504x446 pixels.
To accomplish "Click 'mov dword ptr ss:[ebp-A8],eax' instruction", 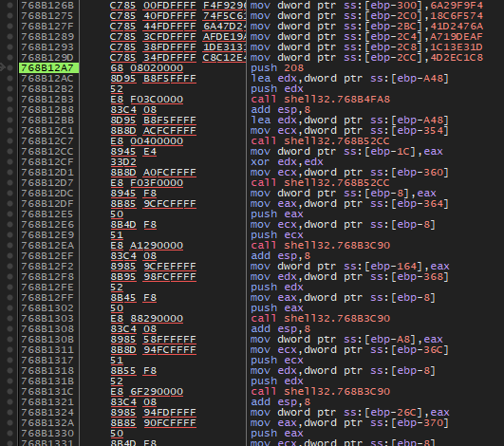I will (x=346, y=340).
